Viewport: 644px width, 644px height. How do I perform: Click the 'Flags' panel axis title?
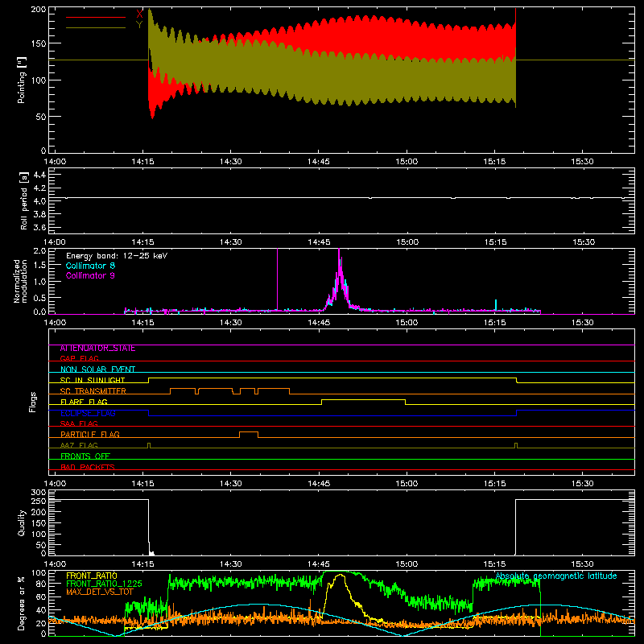pyautogui.click(x=32, y=402)
